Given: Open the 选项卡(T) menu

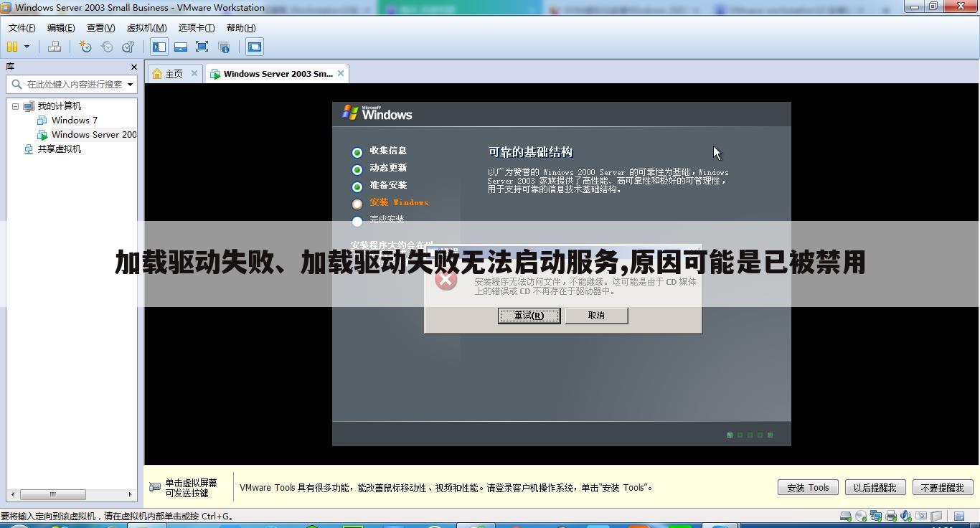Looking at the screenshot, I should (x=197, y=27).
